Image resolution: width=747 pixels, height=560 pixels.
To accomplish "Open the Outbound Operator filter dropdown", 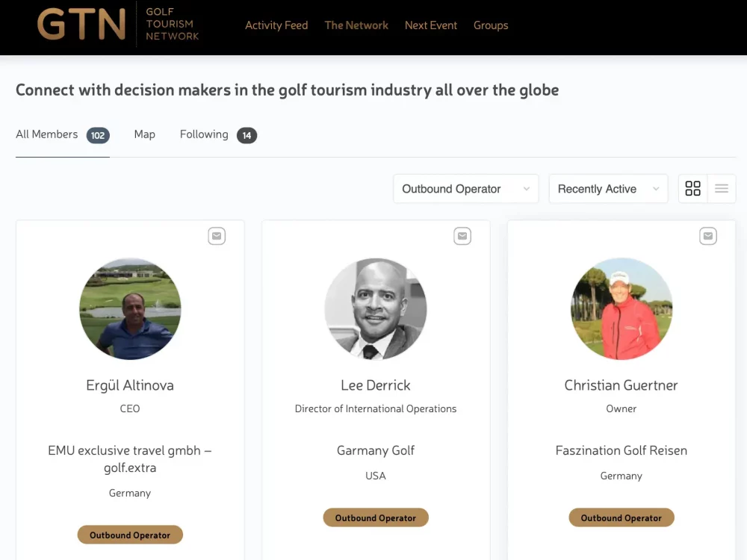I will pos(466,189).
